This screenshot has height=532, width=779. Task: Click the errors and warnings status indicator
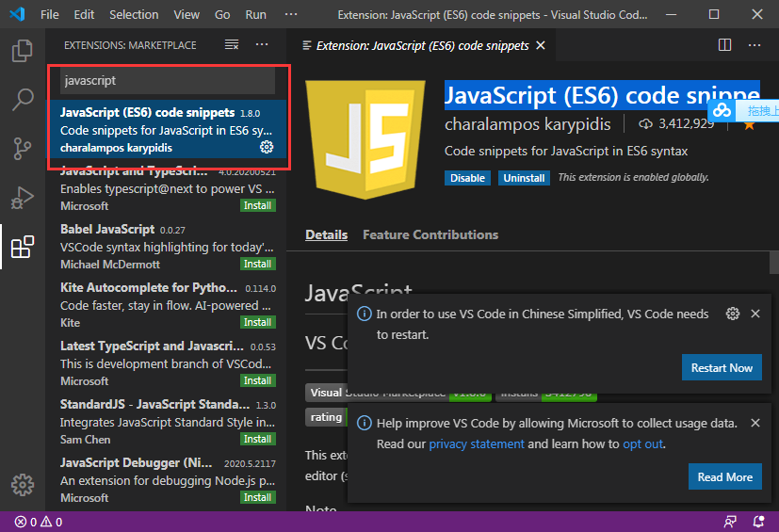click(x=39, y=522)
